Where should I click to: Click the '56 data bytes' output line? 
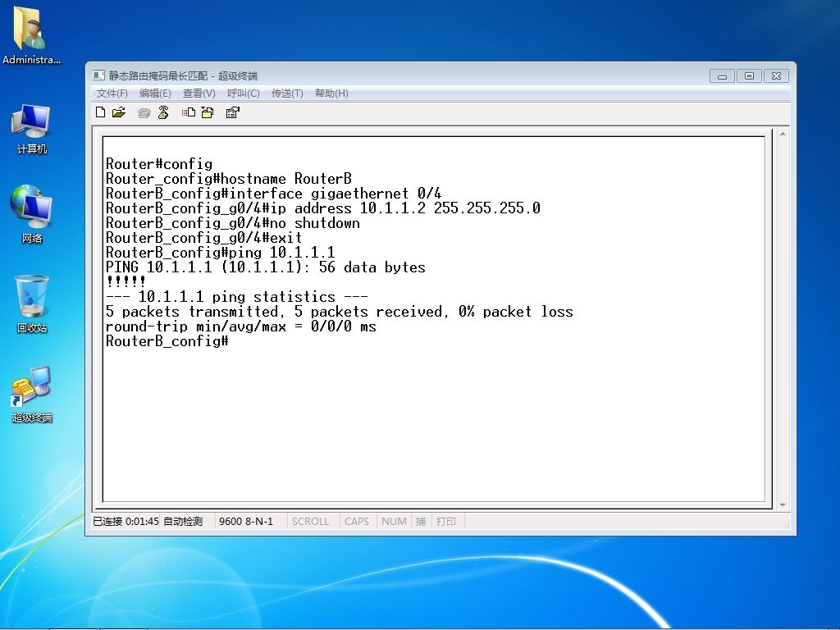pyautogui.click(x=266, y=267)
